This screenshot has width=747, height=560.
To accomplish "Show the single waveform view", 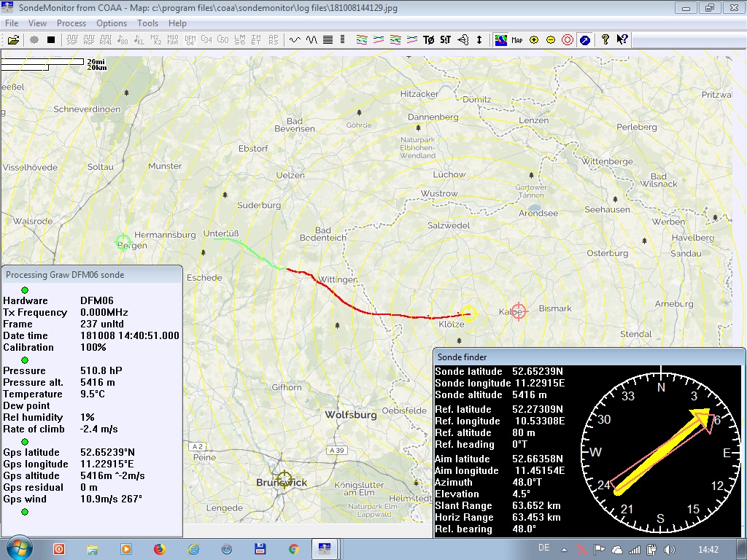I will [x=295, y=40].
